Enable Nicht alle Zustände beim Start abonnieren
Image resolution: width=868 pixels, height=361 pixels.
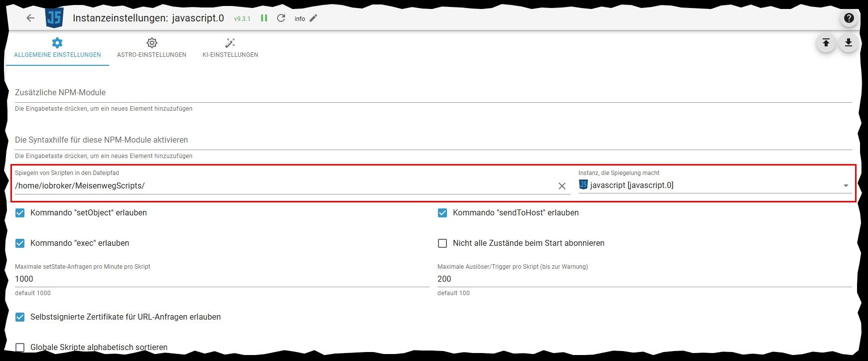(442, 243)
